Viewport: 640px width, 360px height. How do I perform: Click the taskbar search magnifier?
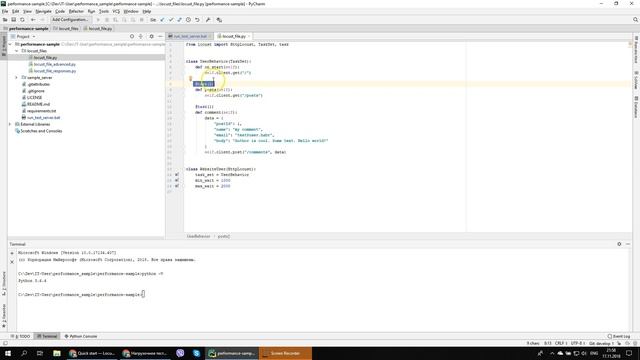(24, 353)
